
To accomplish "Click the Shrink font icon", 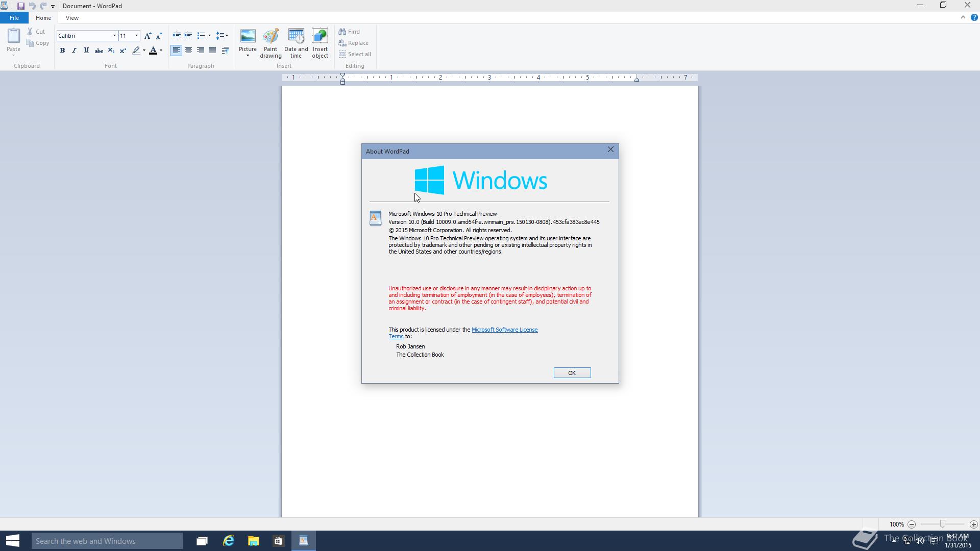I will tap(159, 36).
